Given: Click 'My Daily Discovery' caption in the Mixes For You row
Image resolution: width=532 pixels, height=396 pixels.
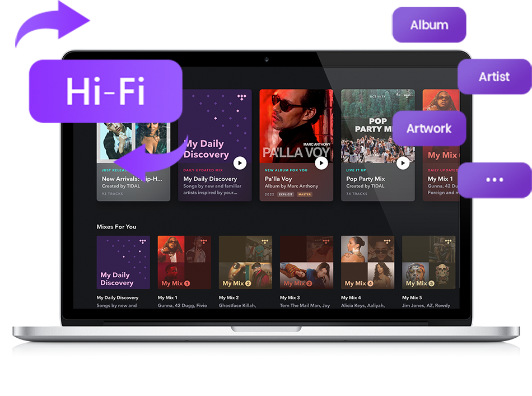Looking at the screenshot, I should [x=118, y=297].
